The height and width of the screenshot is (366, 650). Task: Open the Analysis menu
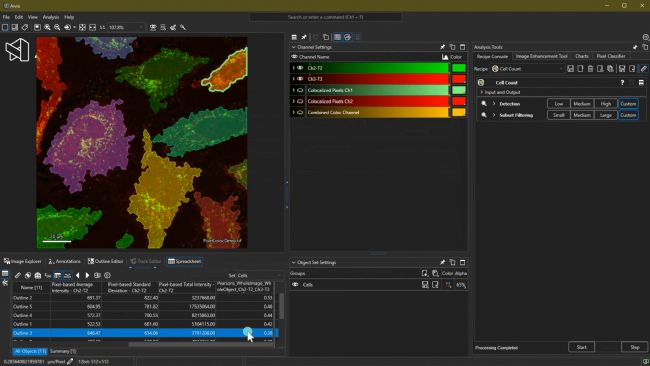tap(51, 17)
